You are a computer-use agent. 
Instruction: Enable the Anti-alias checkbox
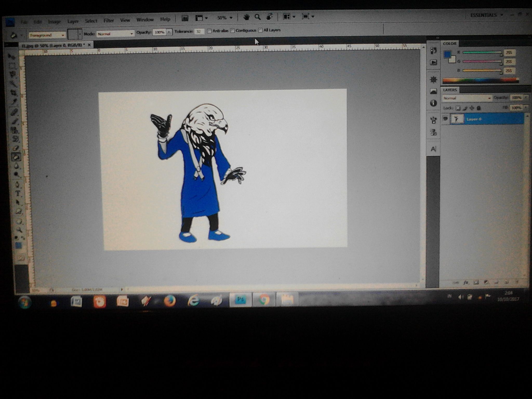click(209, 31)
